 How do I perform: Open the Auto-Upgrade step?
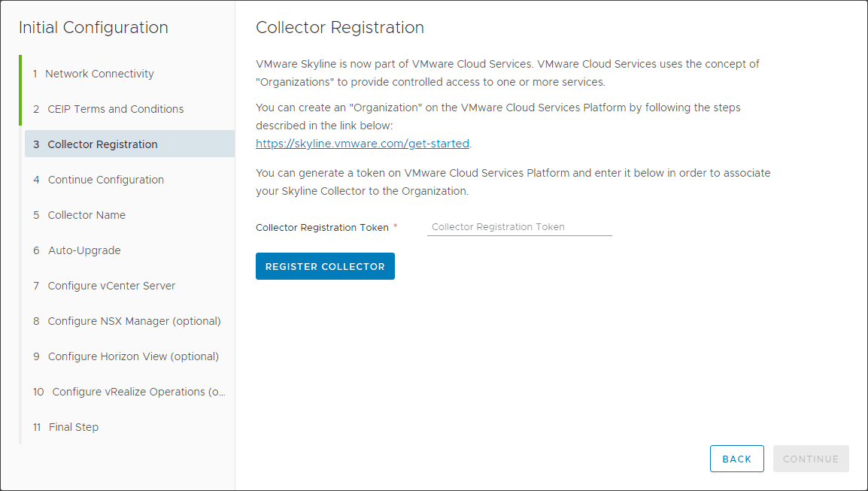pyautogui.click(x=84, y=250)
